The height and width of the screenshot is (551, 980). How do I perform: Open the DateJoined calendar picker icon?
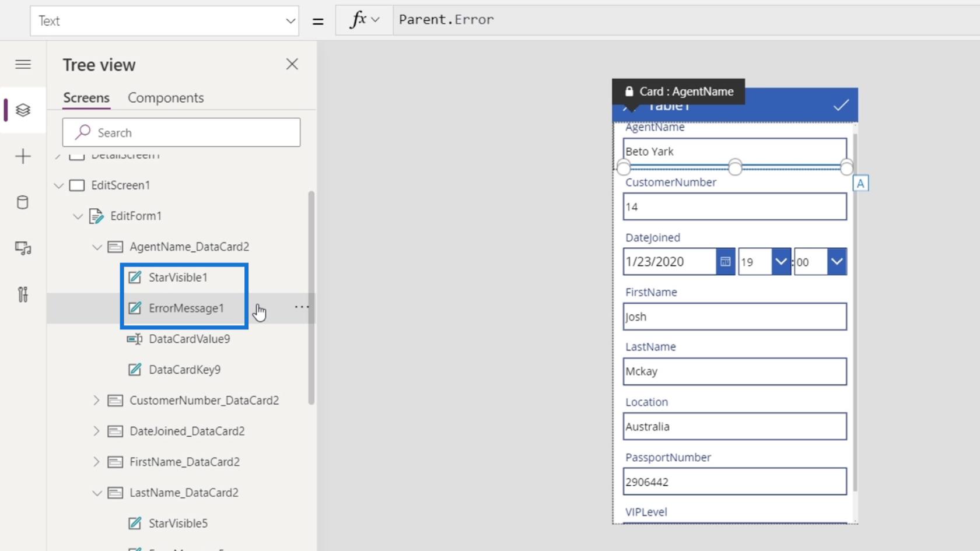[725, 262]
